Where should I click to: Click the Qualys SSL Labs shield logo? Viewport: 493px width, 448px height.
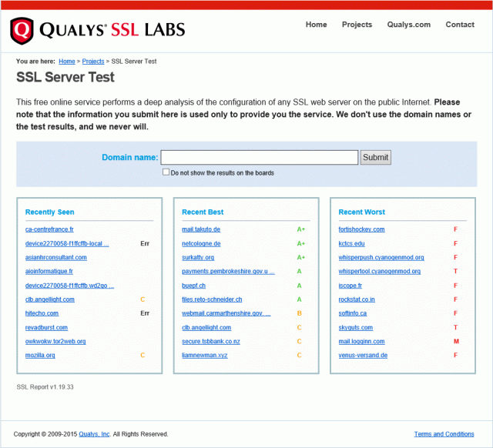click(x=22, y=30)
